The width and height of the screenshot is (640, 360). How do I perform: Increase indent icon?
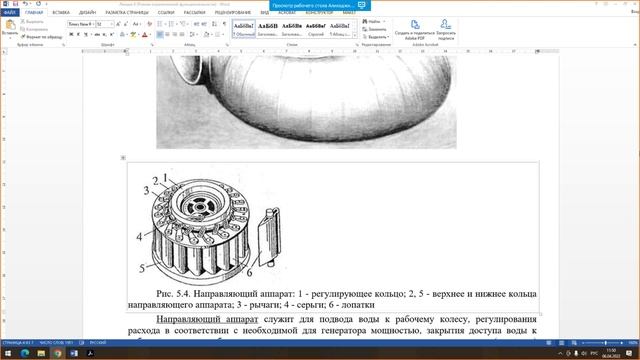point(204,24)
